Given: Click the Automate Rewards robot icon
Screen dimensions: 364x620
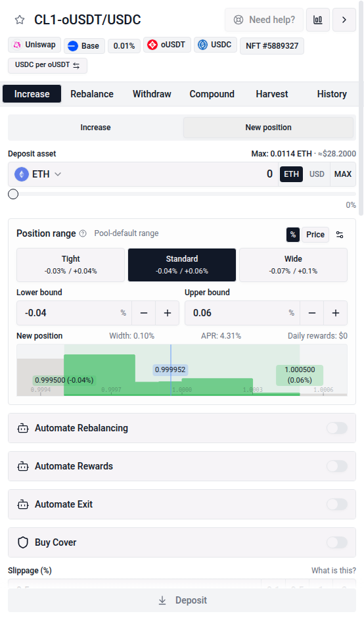Looking at the screenshot, I should click(x=23, y=466).
